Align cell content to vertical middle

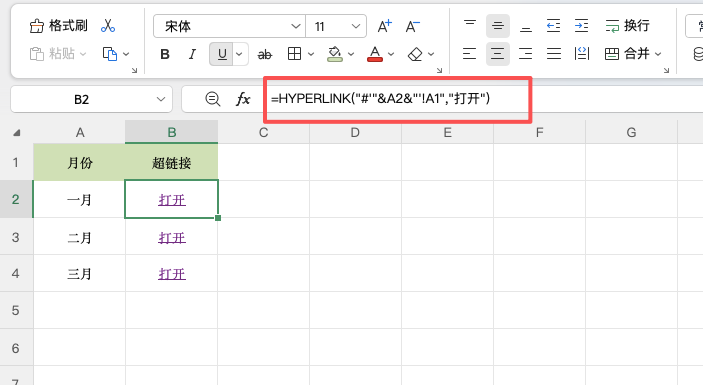click(498, 26)
